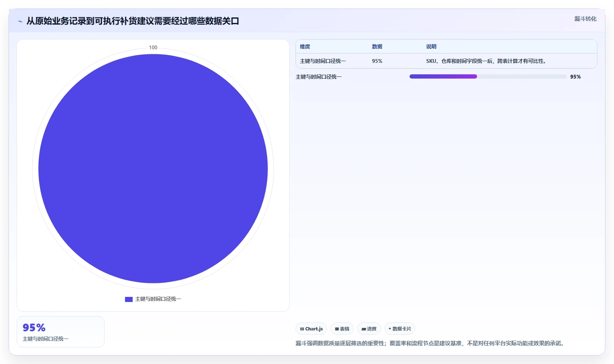Click the 95% stat card number
This screenshot has height=364, width=614.
point(34,327)
